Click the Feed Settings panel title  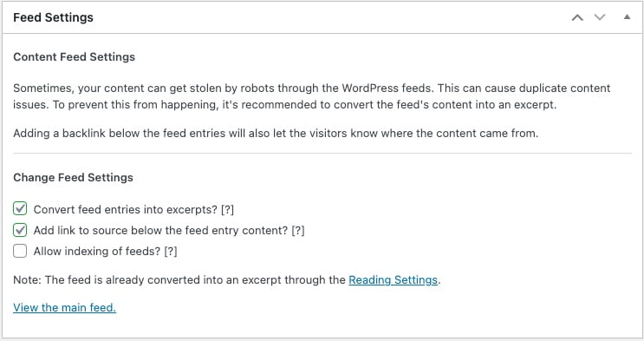[54, 17]
